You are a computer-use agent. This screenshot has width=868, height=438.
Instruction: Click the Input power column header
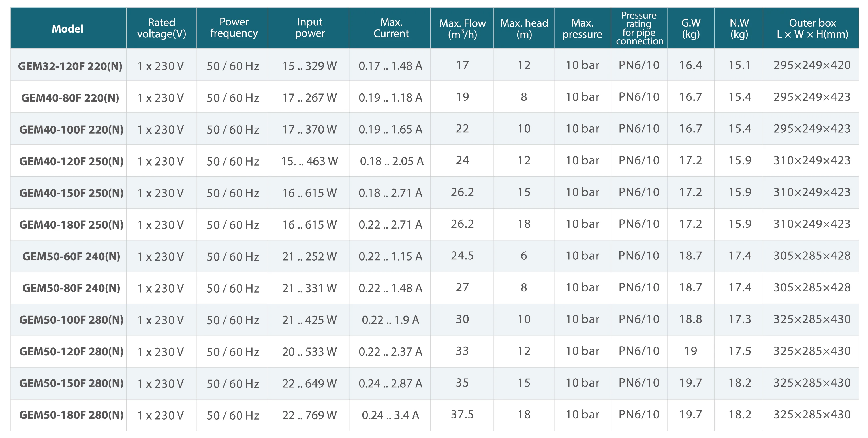pyautogui.click(x=310, y=28)
